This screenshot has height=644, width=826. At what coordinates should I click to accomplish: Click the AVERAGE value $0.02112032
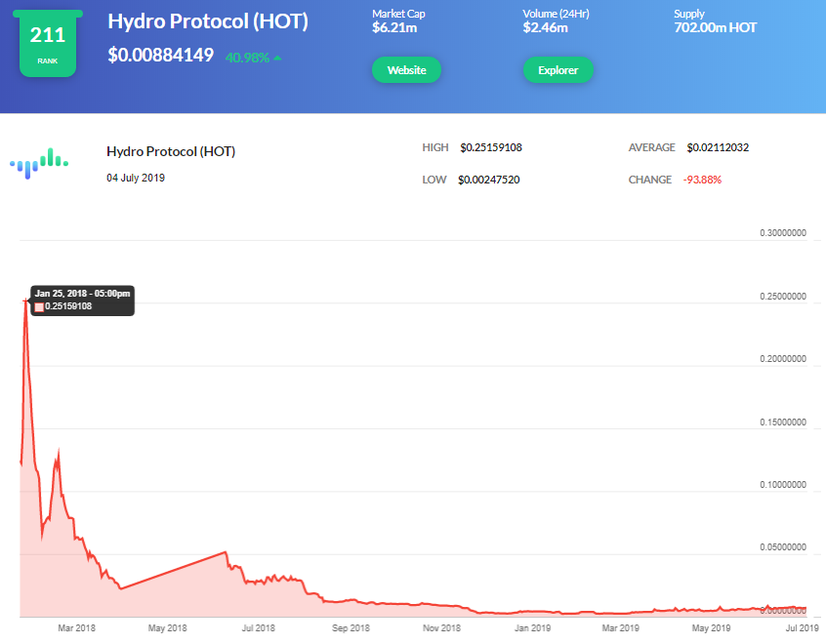point(718,148)
